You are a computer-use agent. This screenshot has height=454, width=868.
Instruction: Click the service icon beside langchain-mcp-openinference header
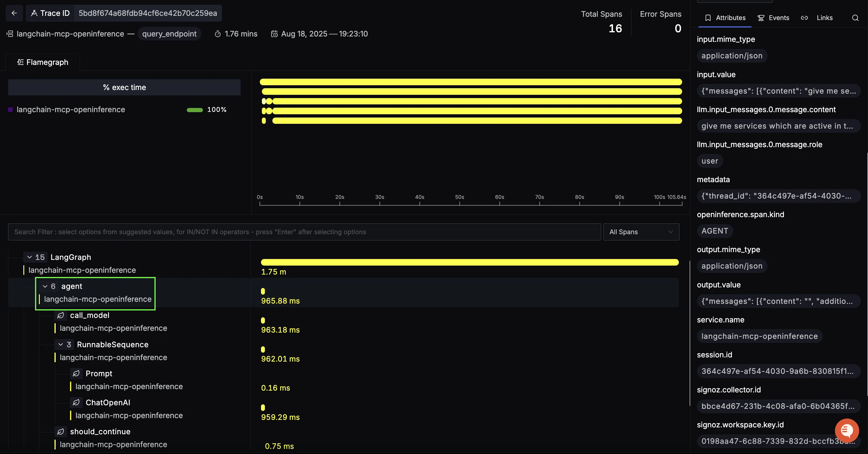click(10, 34)
